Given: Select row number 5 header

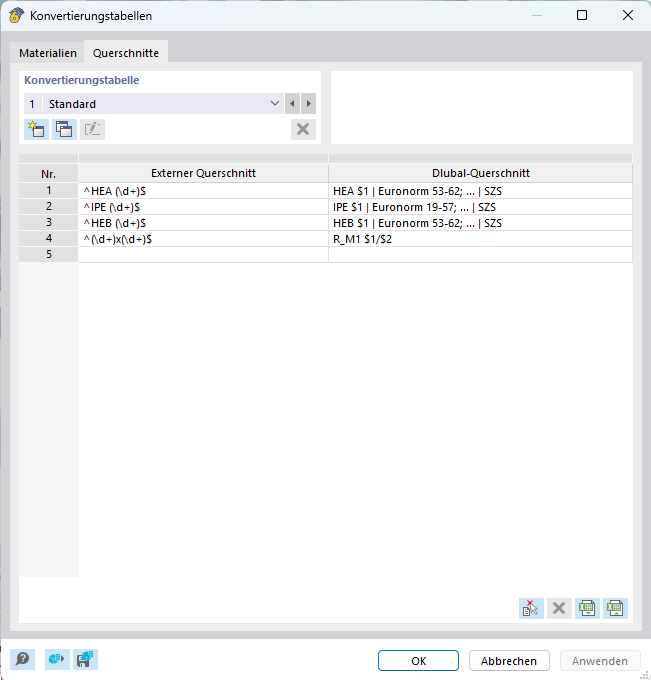Looking at the screenshot, I should 49,255.
